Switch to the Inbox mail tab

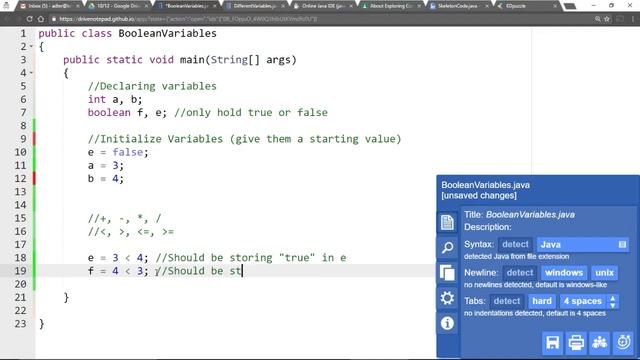click(49, 6)
